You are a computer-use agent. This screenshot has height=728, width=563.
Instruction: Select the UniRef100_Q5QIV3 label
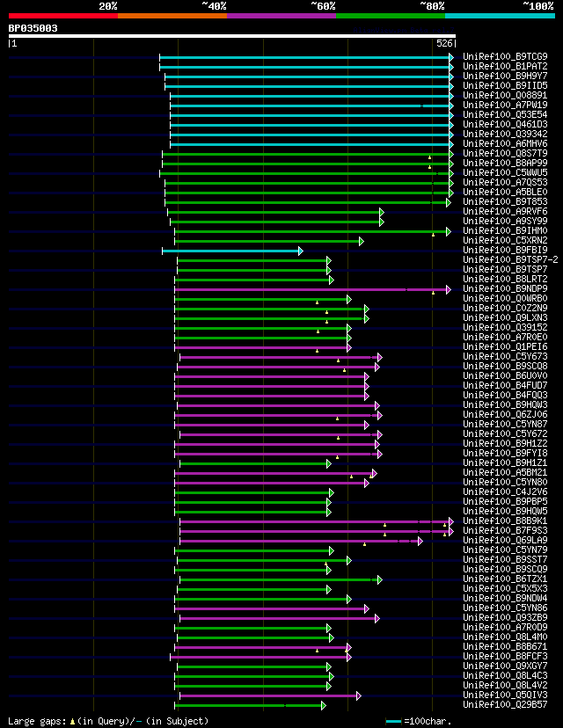click(505, 695)
